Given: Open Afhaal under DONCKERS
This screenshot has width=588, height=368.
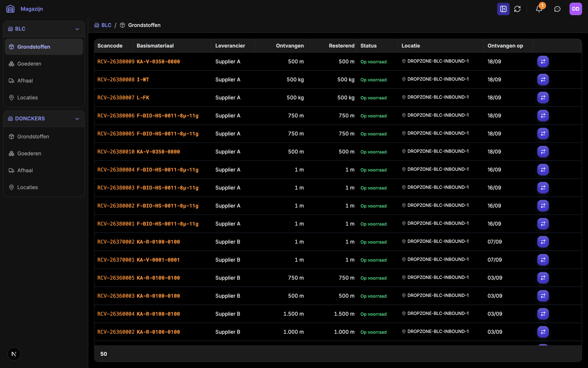Looking at the screenshot, I should point(44,170).
